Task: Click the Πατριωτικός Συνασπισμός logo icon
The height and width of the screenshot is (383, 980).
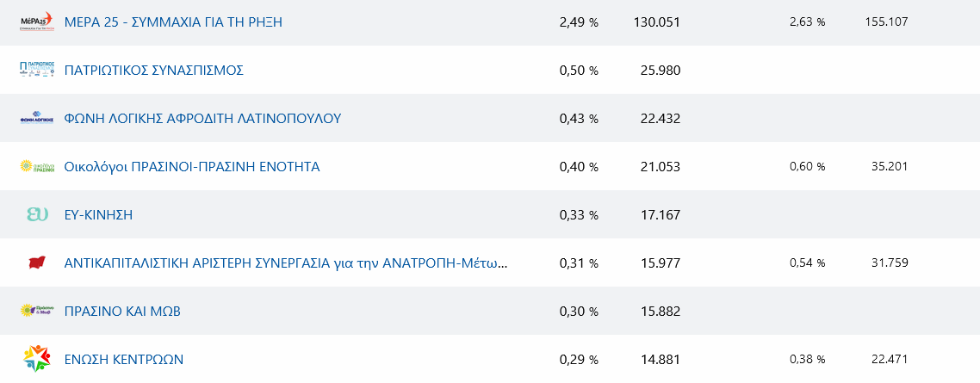Action: [37, 70]
